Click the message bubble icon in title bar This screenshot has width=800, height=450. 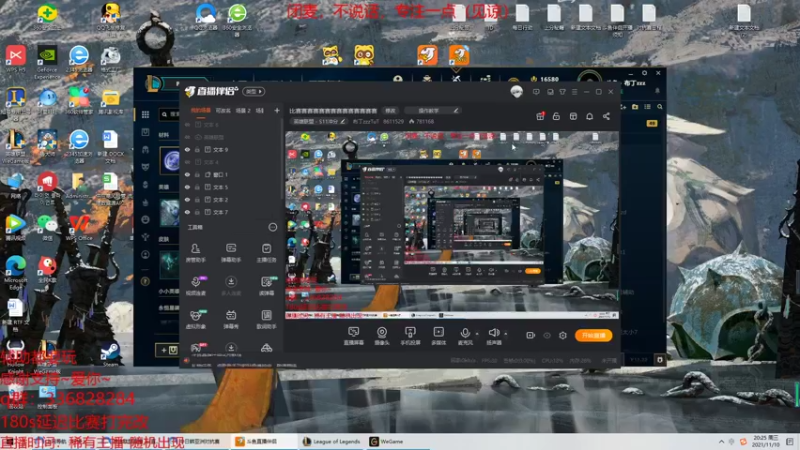(536, 92)
